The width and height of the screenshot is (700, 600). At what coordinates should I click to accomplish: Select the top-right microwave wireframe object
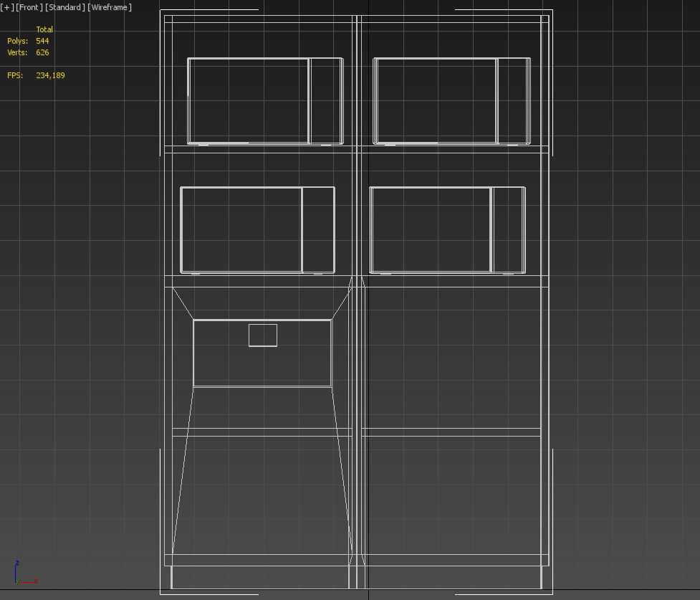452,101
